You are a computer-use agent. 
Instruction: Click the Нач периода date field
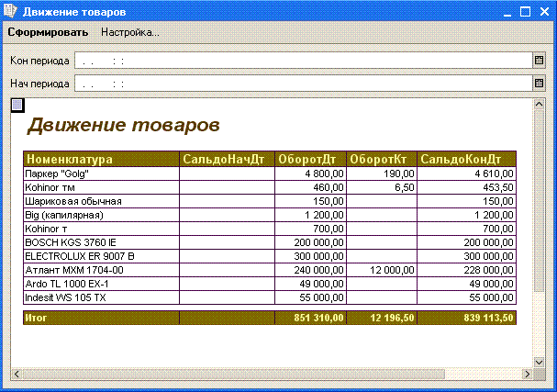tap(304, 84)
